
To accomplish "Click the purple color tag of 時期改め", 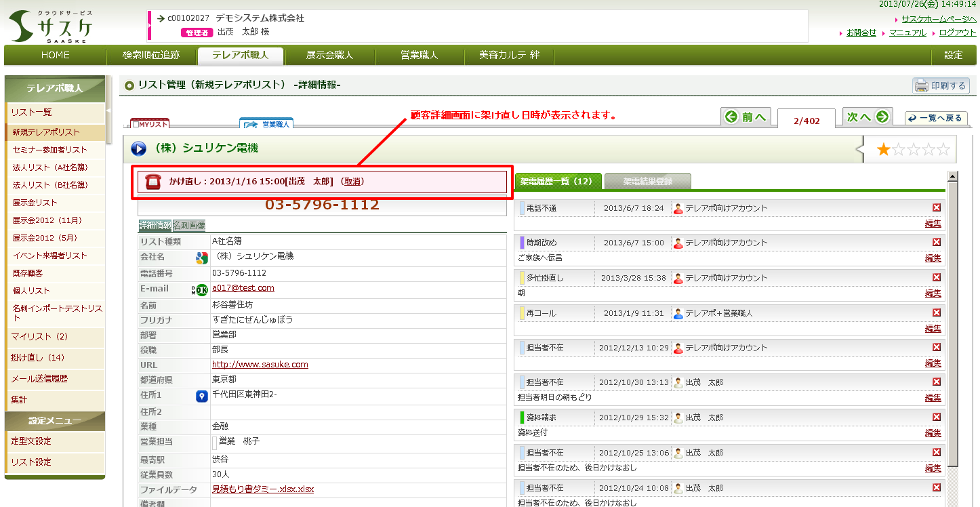I will pos(522,243).
